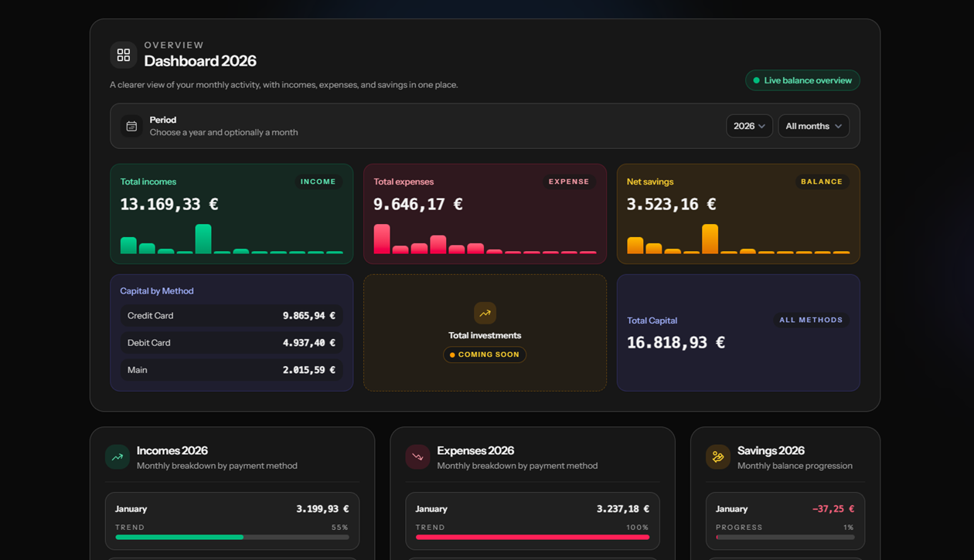This screenshot has height=560, width=974.
Task: Click the Incomes 2026 upward trend icon
Action: pos(117,457)
